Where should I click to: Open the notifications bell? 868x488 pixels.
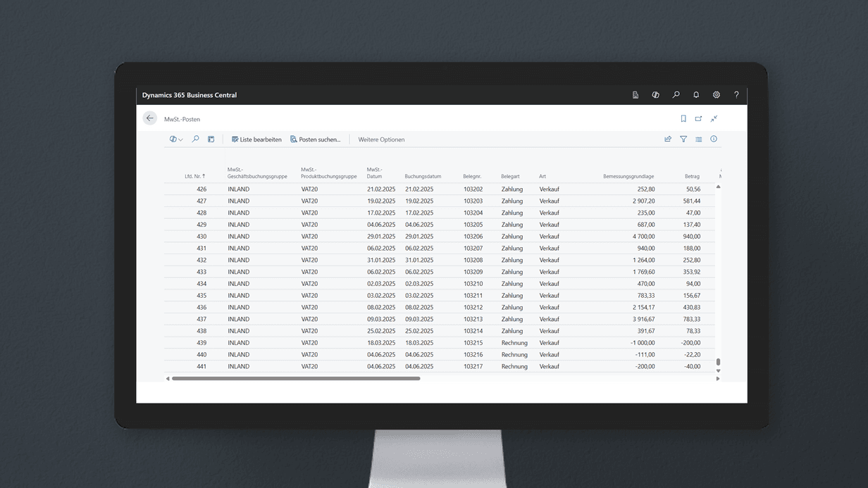point(696,95)
